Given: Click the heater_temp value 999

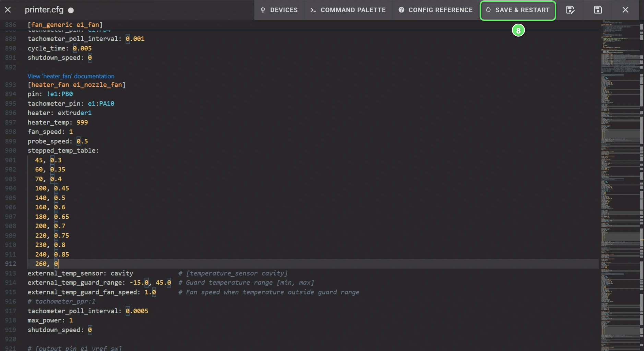Looking at the screenshot, I should pos(82,122).
